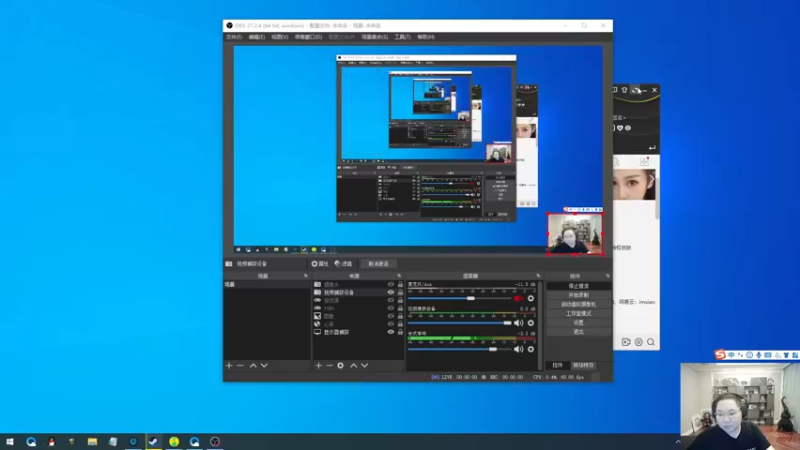
Task: Open the 工具(T) menu
Action: [x=403, y=37]
